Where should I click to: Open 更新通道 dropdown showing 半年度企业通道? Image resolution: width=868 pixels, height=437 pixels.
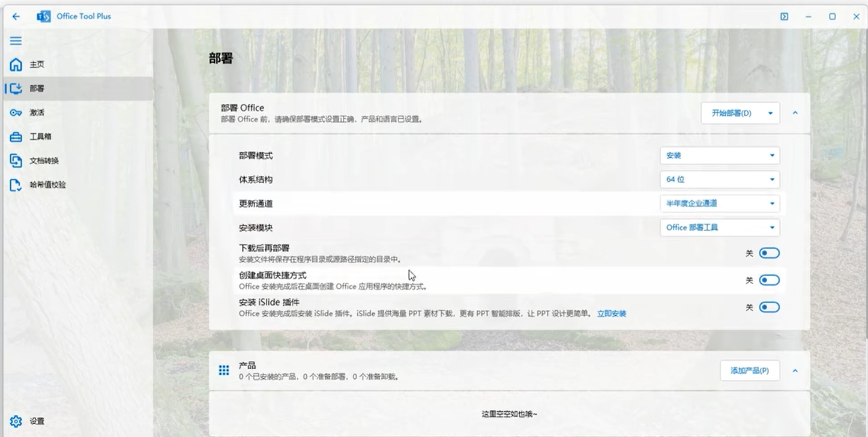(720, 203)
